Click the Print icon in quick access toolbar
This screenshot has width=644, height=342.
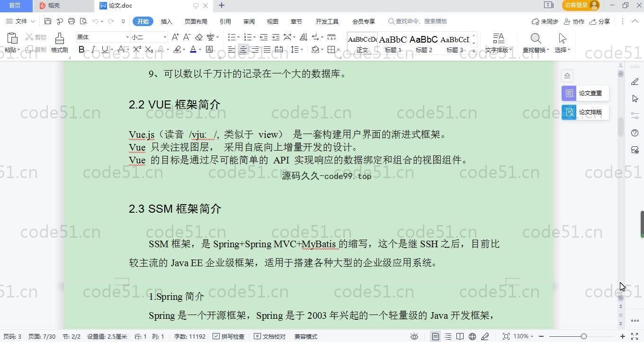[x=72, y=21]
